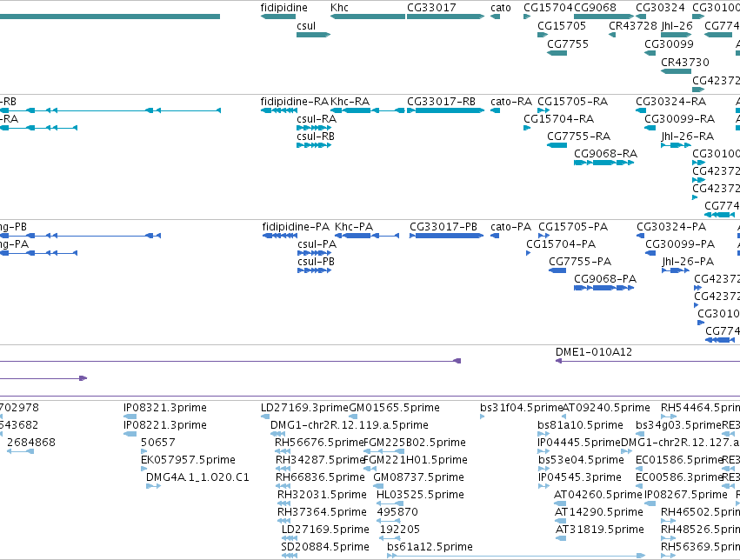Select the fidipidine-PA protein label
This screenshot has height=560, width=740.
pyautogui.click(x=296, y=227)
